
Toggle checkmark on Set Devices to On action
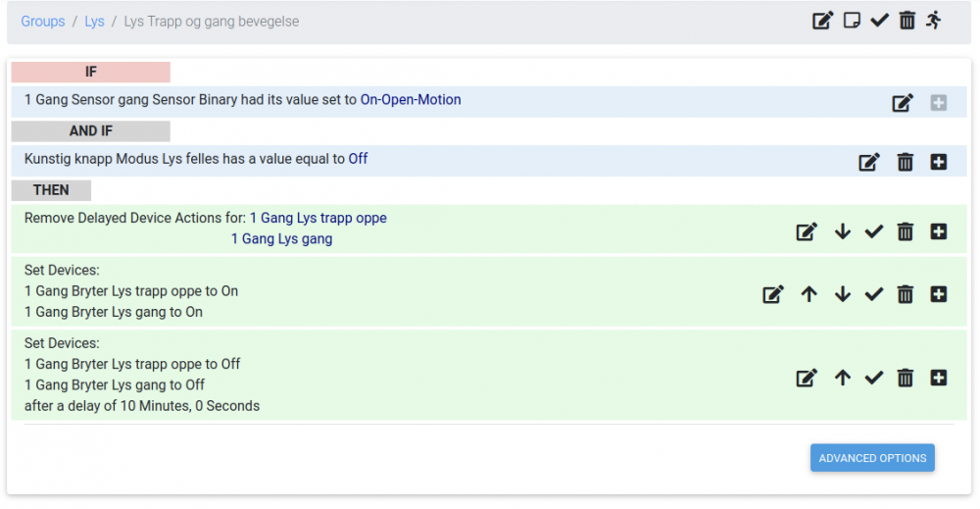(874, 294)
